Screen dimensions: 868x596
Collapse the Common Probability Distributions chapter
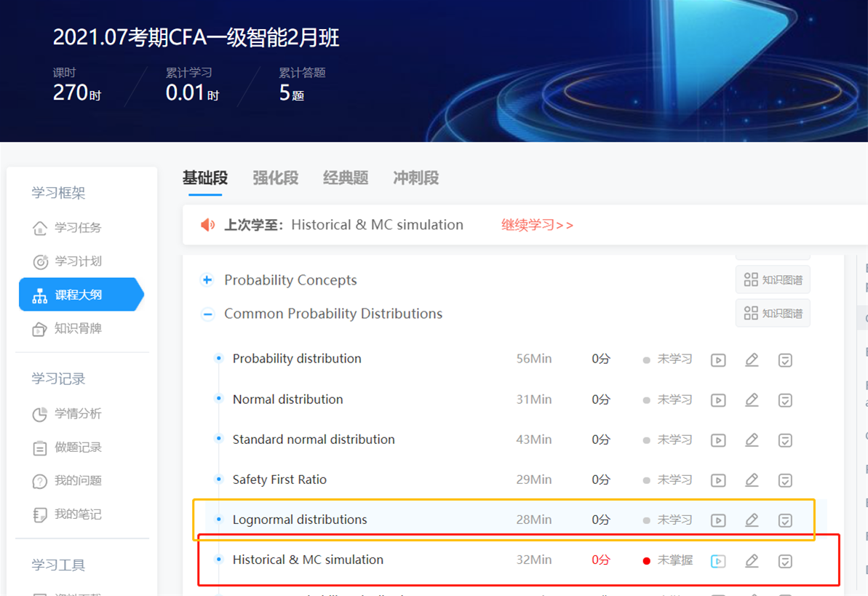[207, 314]
